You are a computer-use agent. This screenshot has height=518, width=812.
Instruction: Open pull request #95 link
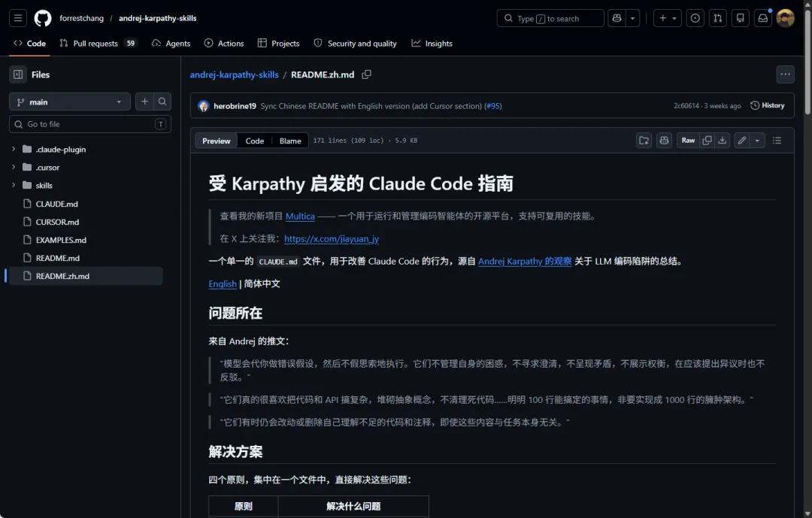click(492, 106)
